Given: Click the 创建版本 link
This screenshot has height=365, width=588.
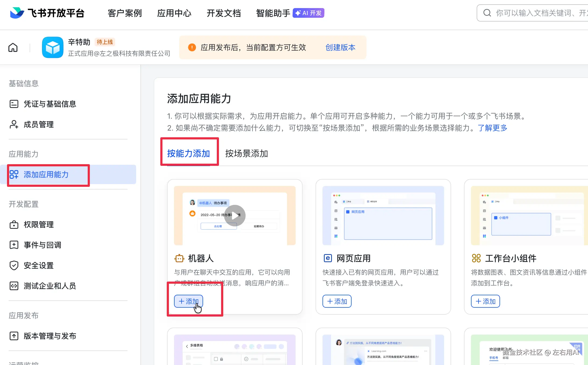Looking at the screenshot, I should click(x=340, y=47).
